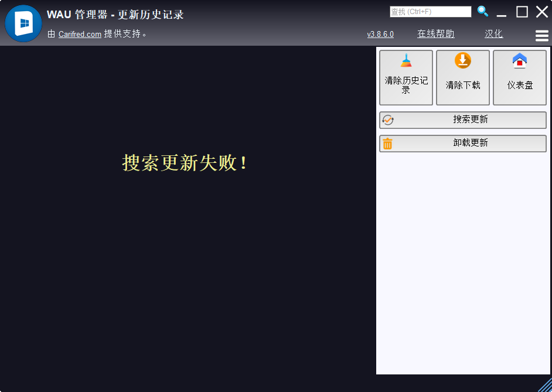
Task: Click the check-circle icon on 搜索更新 button
Action: click(x=387, y=120)
